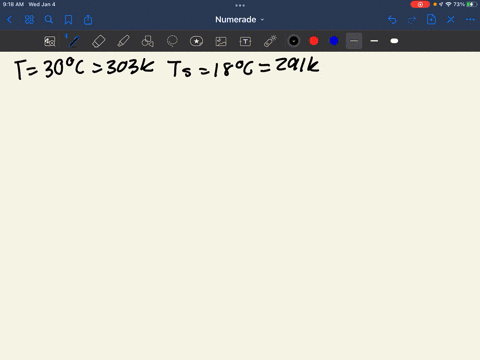Add a new page

tap(431, 20)
